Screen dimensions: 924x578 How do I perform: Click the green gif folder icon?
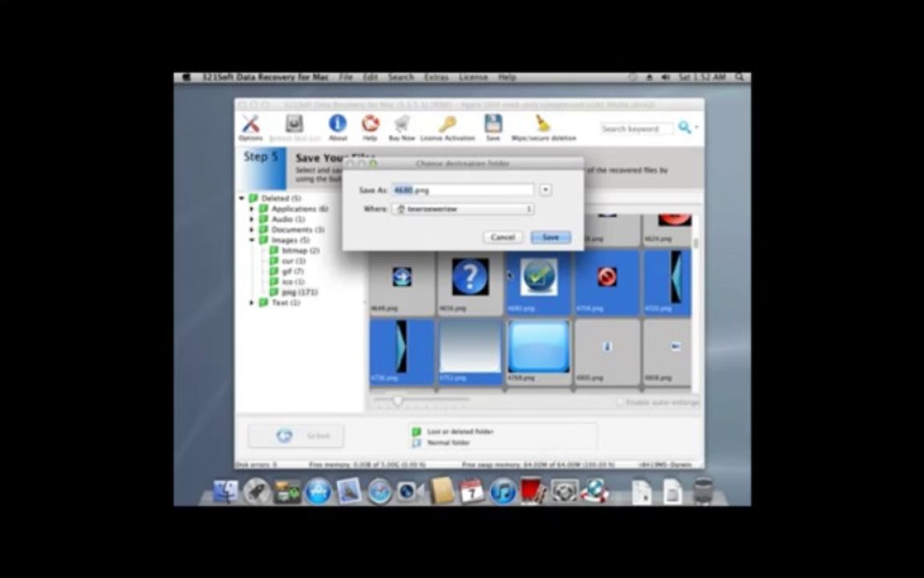tap(274, 271)
